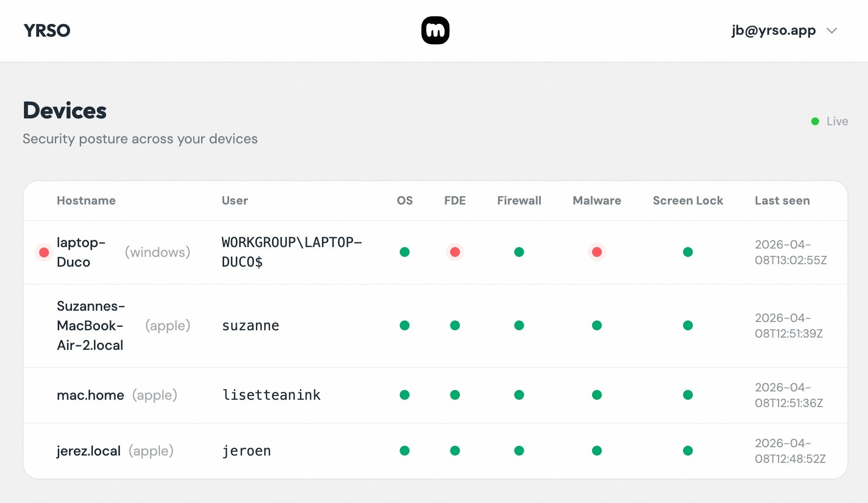Click last seen 2026-04-08T12:48:52Z

790,451
